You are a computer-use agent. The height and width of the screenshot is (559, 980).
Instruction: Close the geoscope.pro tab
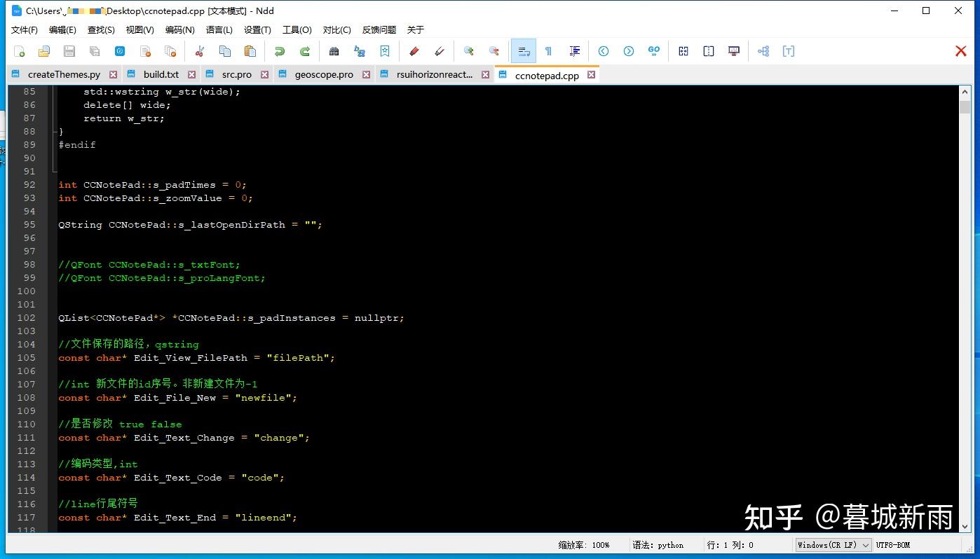point(367,74)
